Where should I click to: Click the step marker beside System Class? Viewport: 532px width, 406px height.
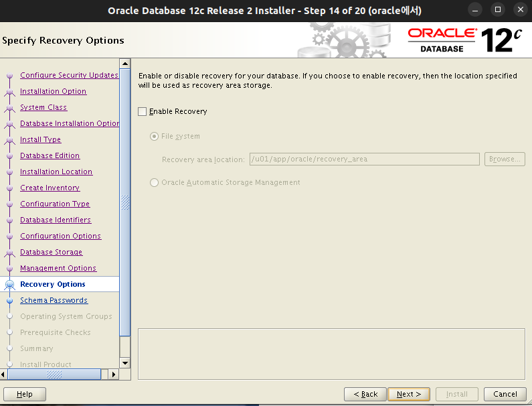click(10, 108)
